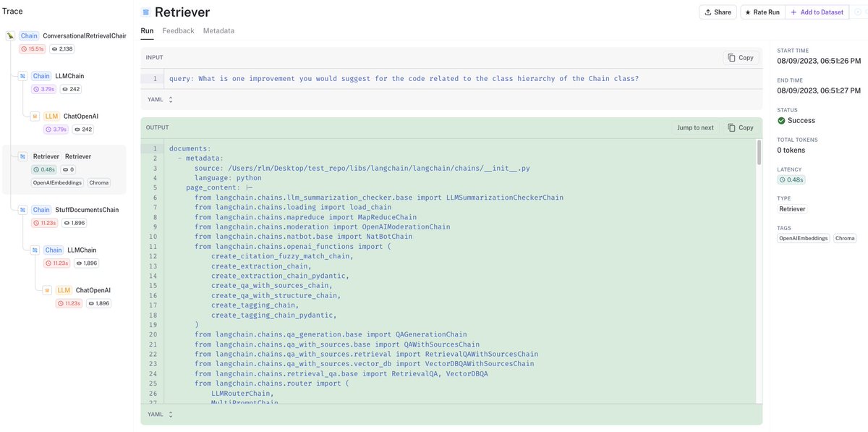
Task: Click the OpenAIEmbeddings tag in trace panel
Action: point(56,183)
